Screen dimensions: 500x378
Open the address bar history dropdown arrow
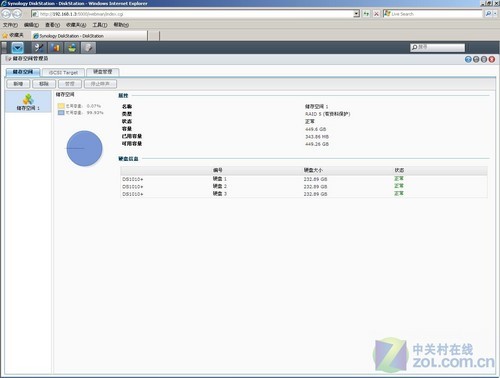(356, 14)
